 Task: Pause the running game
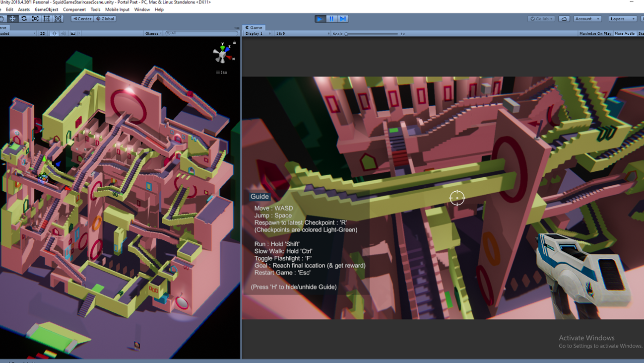pos(331,19)
